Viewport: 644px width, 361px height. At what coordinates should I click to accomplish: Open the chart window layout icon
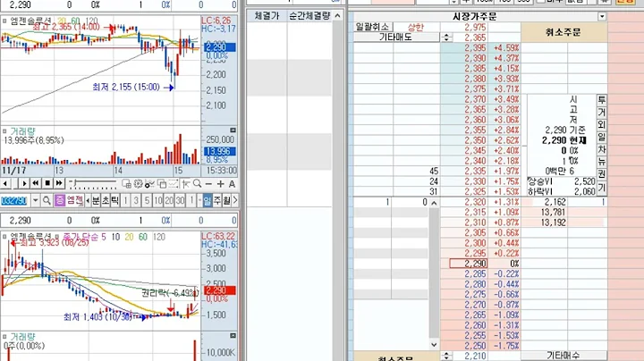pyautogui.click(x=126, y=184)
